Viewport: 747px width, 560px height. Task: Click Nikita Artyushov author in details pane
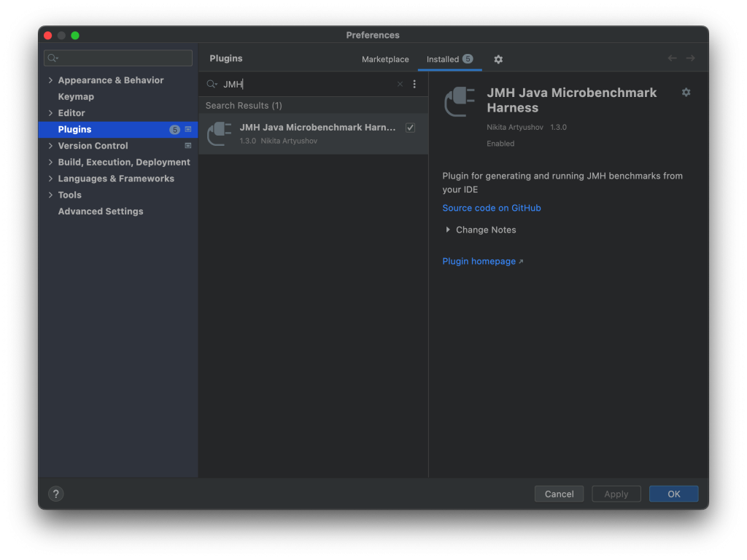(514, 127)
